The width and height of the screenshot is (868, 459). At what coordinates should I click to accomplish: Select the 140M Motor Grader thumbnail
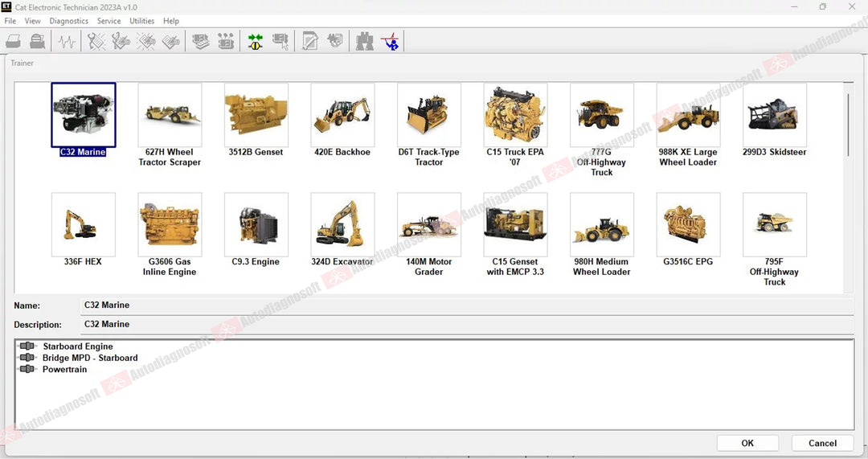pyautogui.click(x=429, y=224)
